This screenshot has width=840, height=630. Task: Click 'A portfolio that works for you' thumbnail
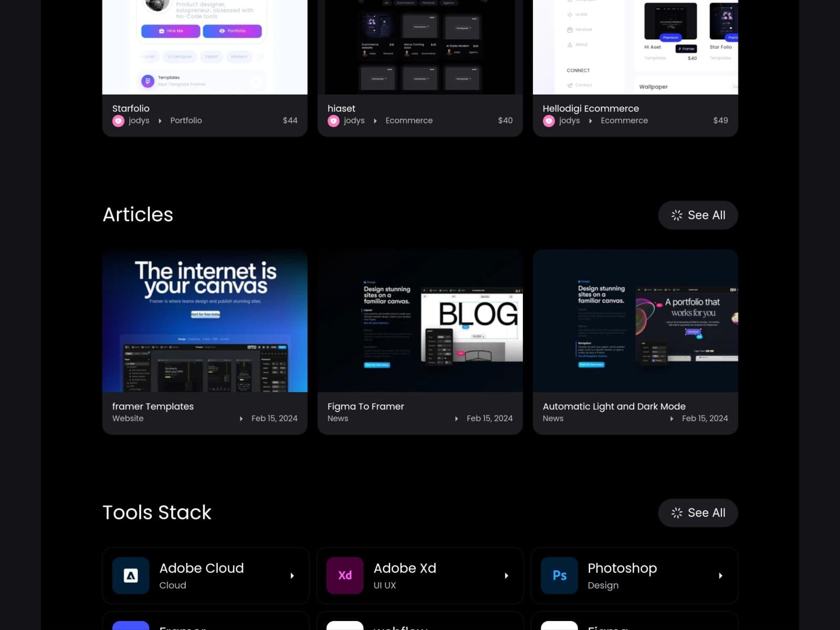click(635, 321)
